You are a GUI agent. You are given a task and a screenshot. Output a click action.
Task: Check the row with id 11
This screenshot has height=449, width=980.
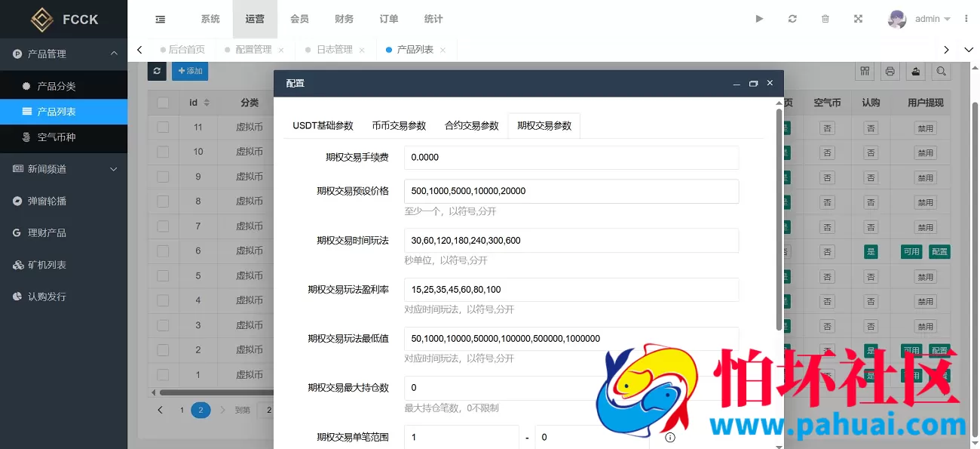point(163,127)
